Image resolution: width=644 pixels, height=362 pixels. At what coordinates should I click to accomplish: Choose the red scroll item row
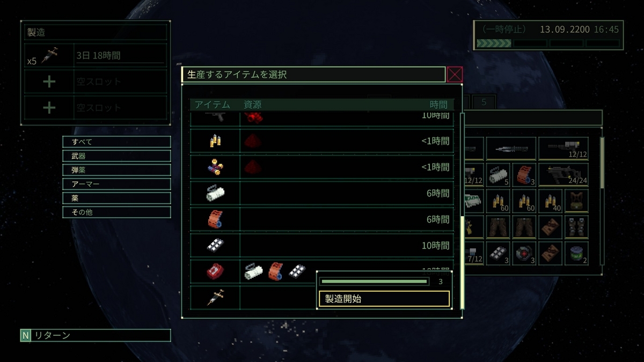tap(322, 219)
